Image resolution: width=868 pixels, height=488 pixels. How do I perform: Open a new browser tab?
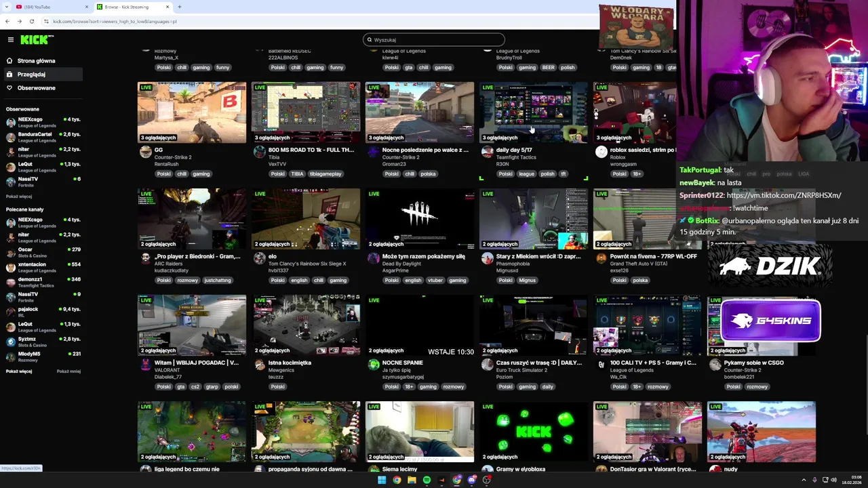tap(179, 7)
